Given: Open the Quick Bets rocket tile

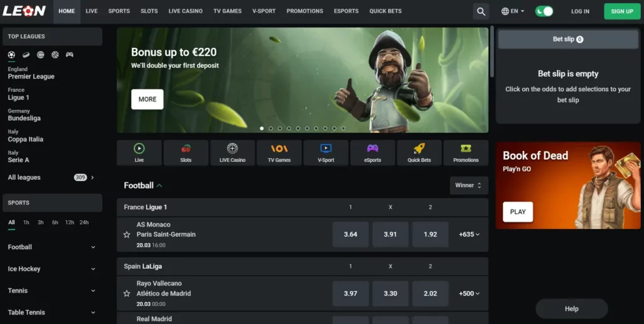Looking at the screenshot, I should (x=419, y=153).
